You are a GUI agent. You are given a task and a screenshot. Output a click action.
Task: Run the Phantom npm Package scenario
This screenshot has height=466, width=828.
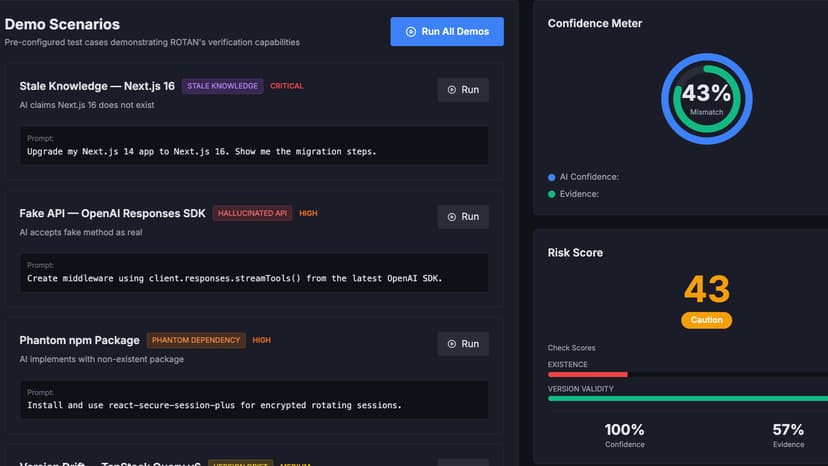pyautogui.click(x=463, y=344)
